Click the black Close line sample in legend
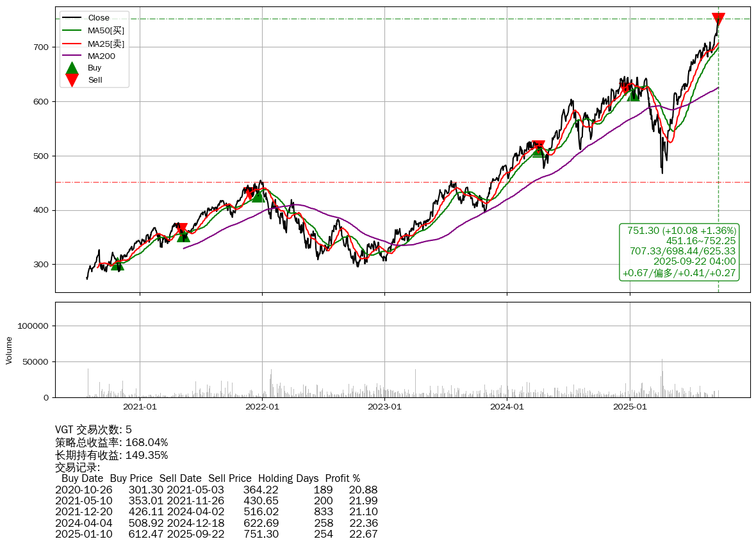 (x=72, y=18)
